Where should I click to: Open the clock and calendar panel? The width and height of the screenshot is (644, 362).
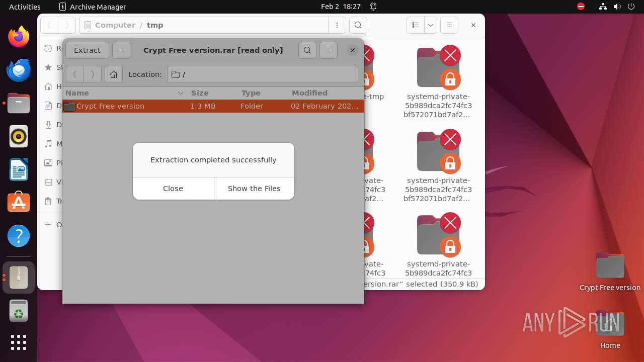(x=341, y=7)
